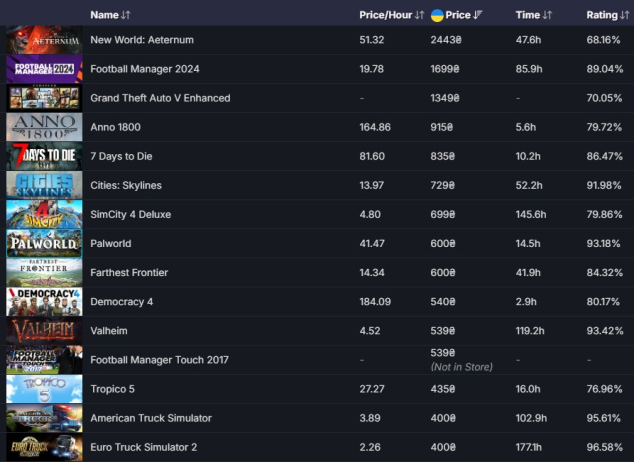Open Football Manager 2024 thumbnail
The height and width of the screenshot is (462, 634).
point(44,69)
